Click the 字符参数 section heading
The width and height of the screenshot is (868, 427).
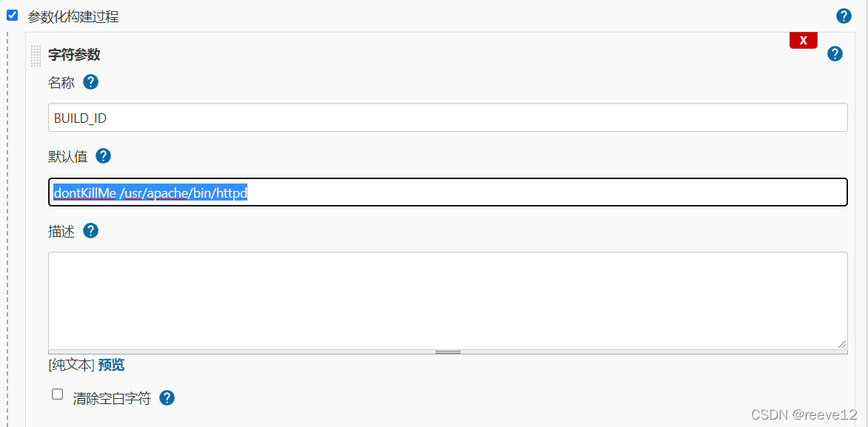tap(74, 55)
